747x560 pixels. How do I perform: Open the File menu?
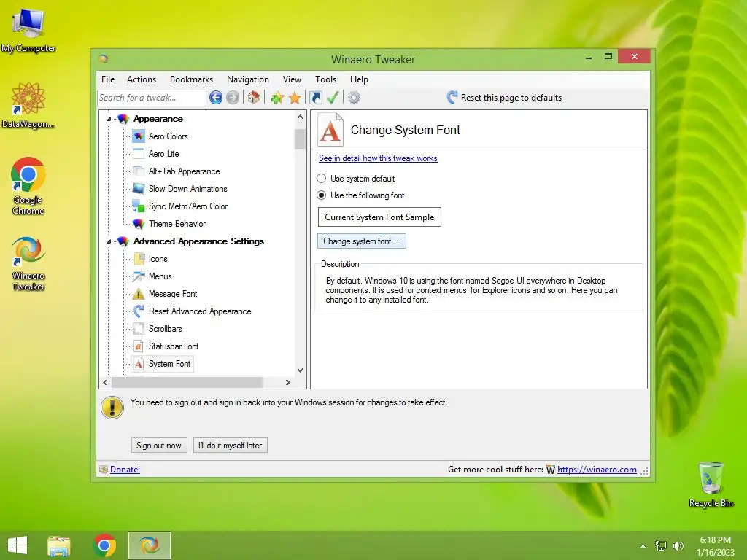point(108,79)
